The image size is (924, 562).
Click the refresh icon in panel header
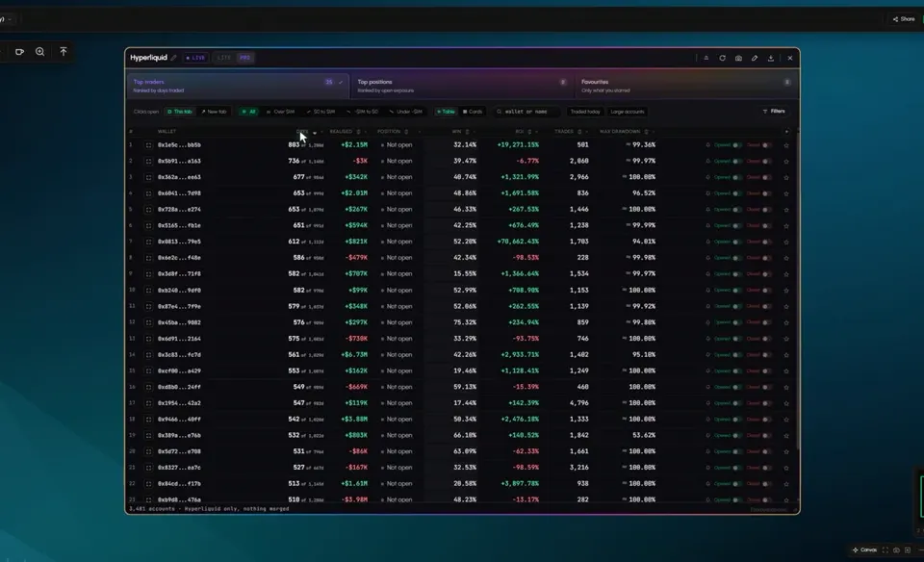pos(722,58)
